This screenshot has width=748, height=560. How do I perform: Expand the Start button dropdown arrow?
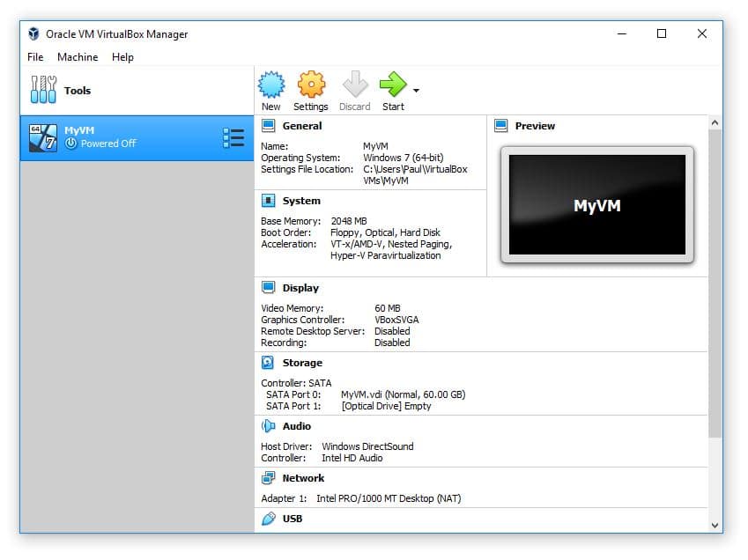click(416, 91)
